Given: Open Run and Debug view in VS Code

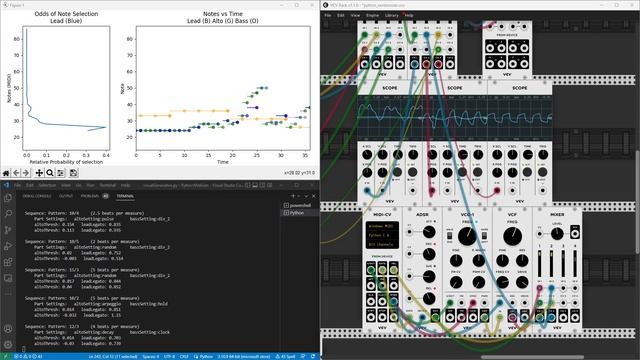Looking at the screenshot, I should pos(8,246).
